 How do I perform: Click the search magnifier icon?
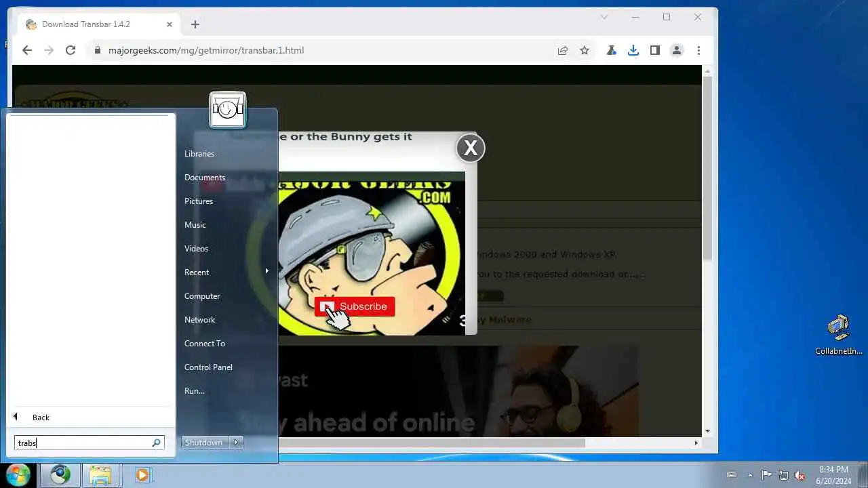(157, 443)
